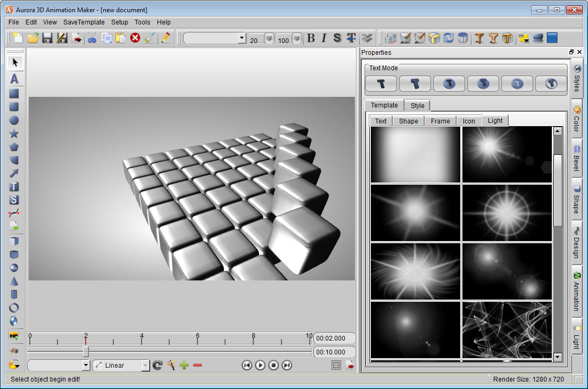Select the arrow pointer tool

coord(14,63)
